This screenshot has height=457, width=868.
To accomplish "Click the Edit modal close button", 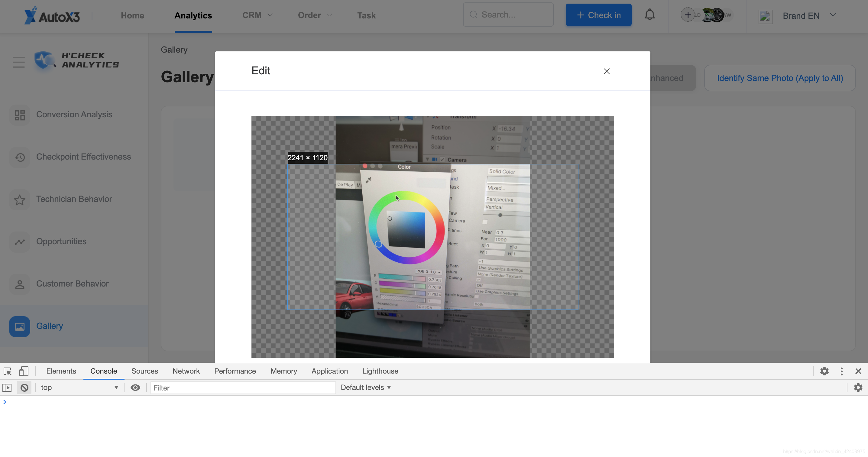I will 607,71.
